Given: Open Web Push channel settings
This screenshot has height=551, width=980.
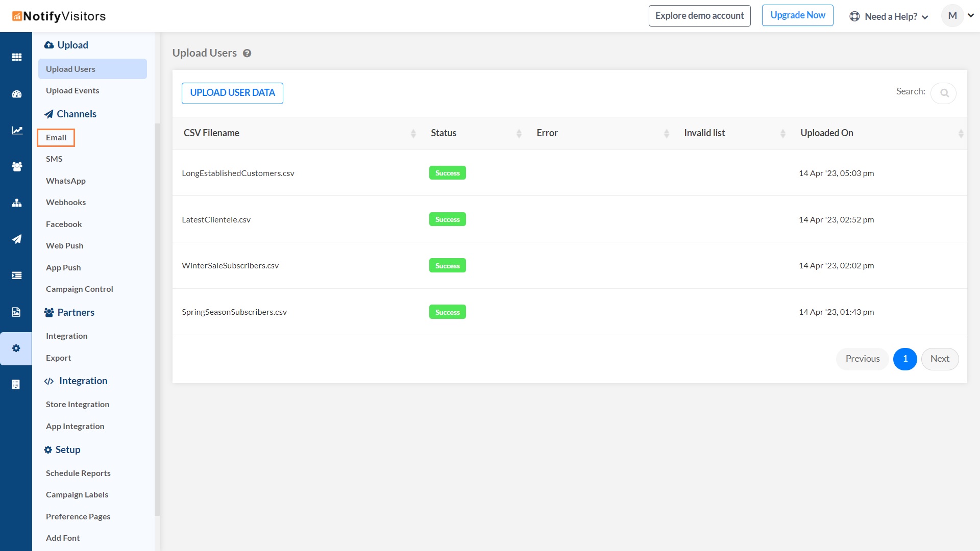Looking at the screenshot, I should [64, 246].
